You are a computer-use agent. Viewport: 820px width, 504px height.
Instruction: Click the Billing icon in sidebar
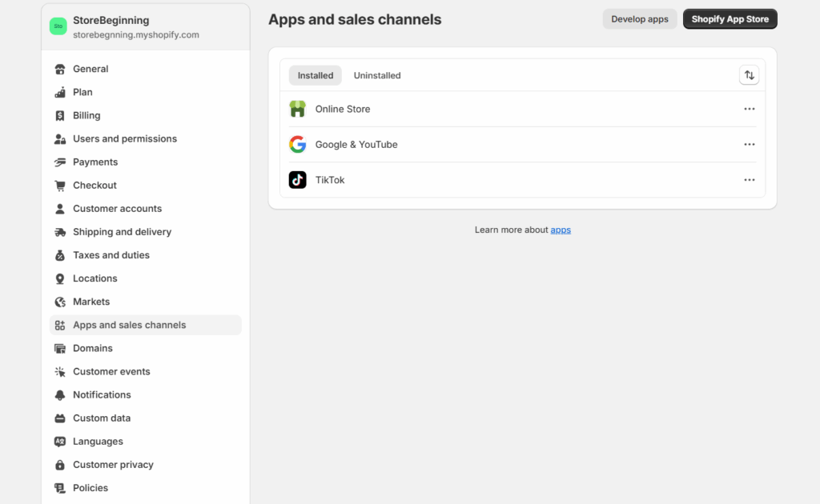60,115
